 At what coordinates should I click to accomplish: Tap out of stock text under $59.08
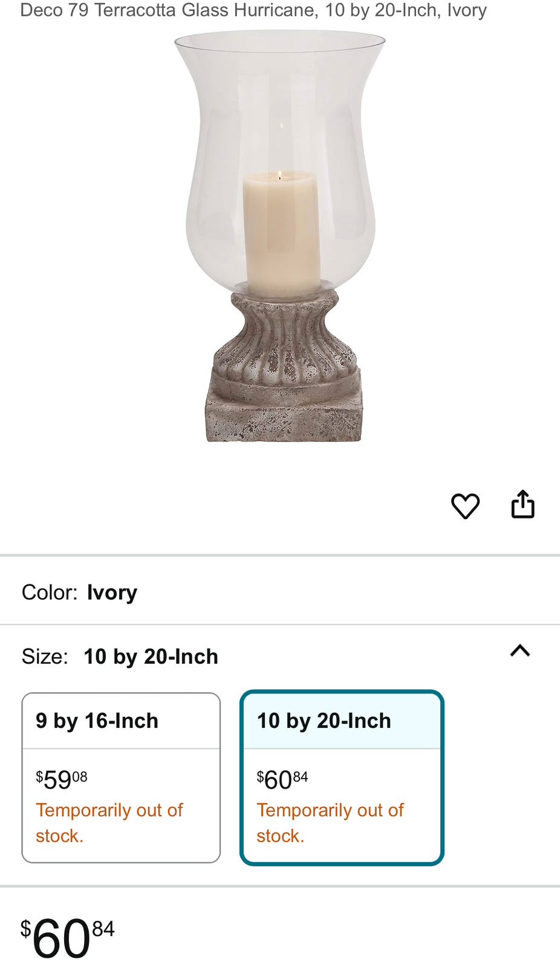tap(109, 822)
